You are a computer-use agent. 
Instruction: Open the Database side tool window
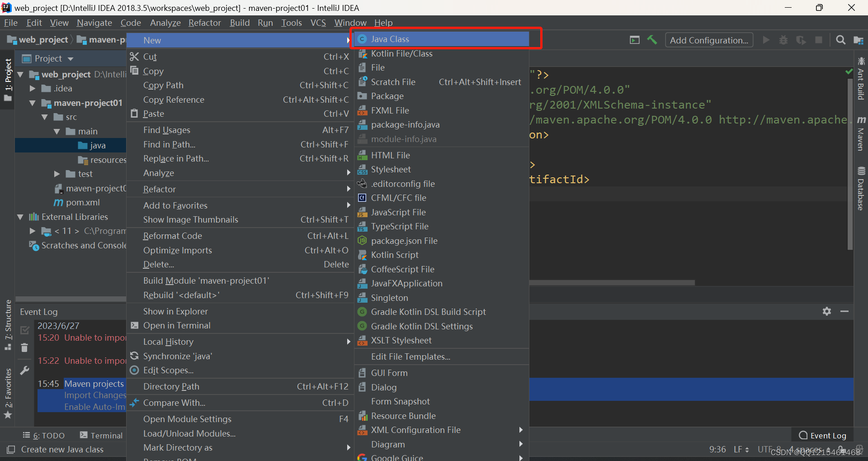point(861,189)
